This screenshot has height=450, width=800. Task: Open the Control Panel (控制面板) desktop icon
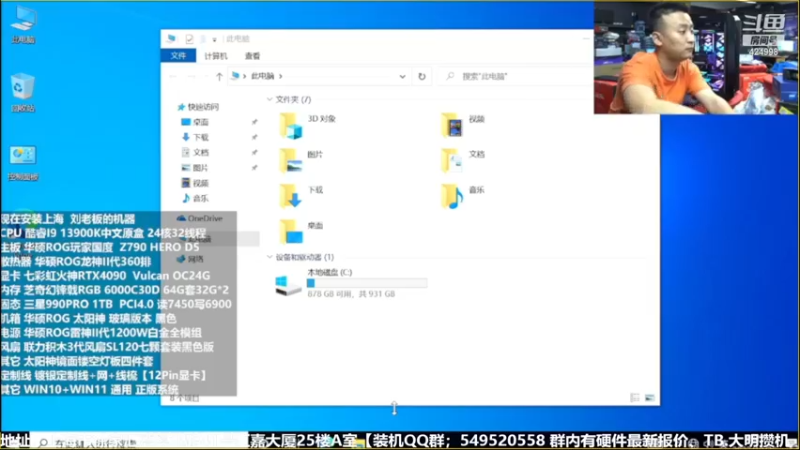point(23,162)
